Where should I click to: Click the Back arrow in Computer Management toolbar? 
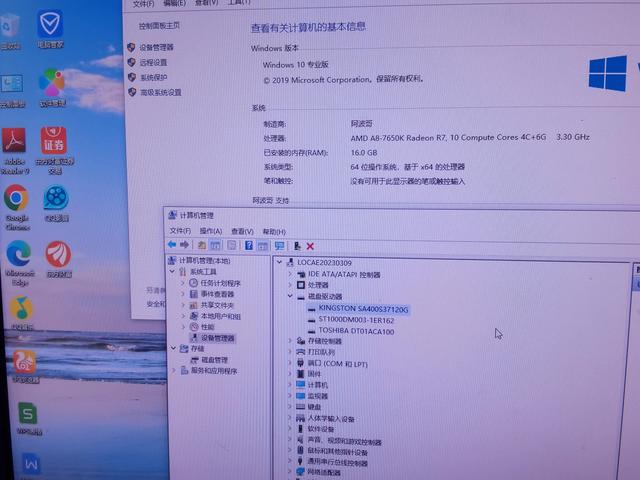[172, 244]
